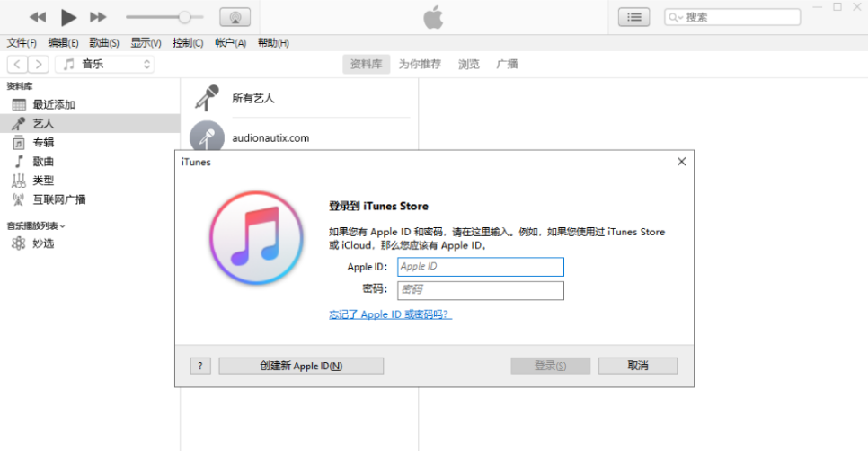This screenshot has width=868, height=451.
Task: Click the 类型 genre icon
Action: (x=19, y=181)
